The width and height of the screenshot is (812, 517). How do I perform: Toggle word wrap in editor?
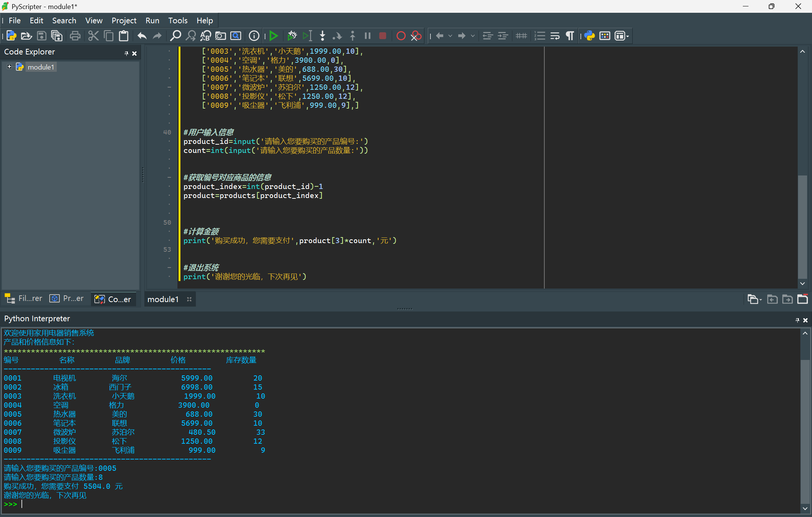pyautogui.click(x=555, y=36)
